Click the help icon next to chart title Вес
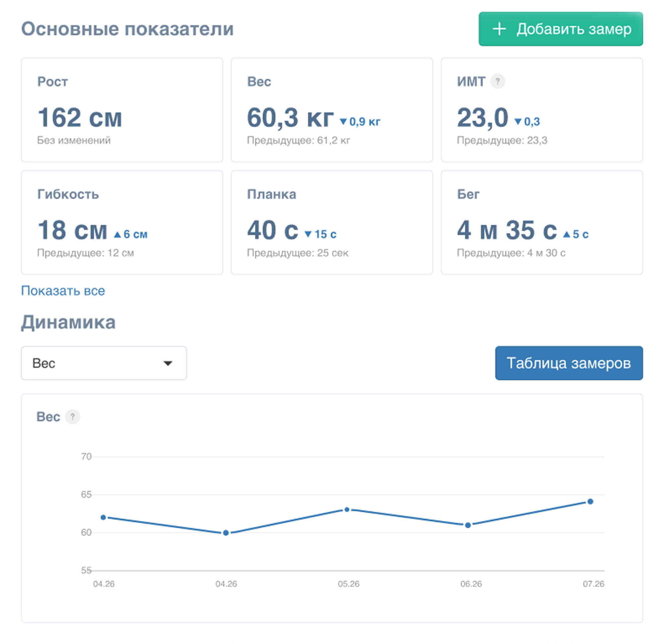This screenshot has height=644, width=664. pyautogui.click(x=72, y=417)
